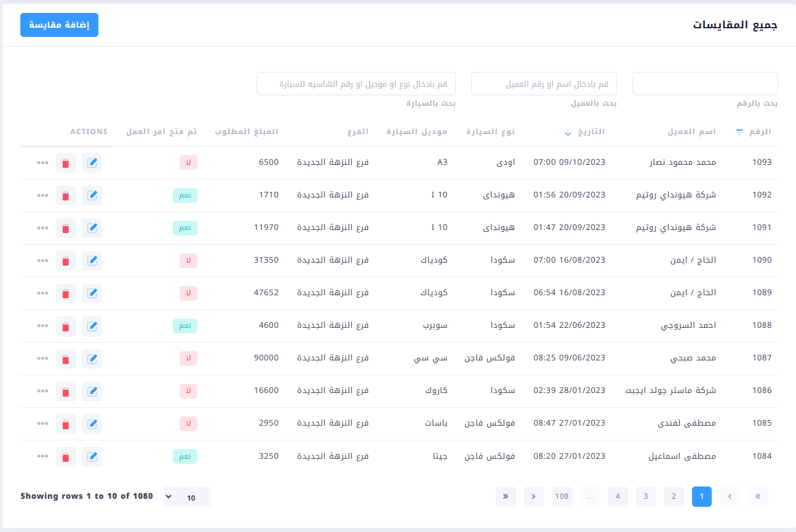The height and width of the screenshot is (532, 796).
Task: Click the customer name search input
Action: (x=544, y=84)
